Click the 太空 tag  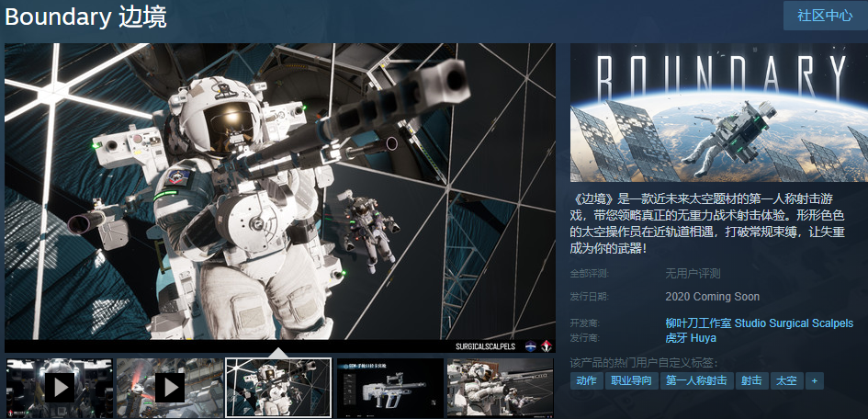click(786, 380)
